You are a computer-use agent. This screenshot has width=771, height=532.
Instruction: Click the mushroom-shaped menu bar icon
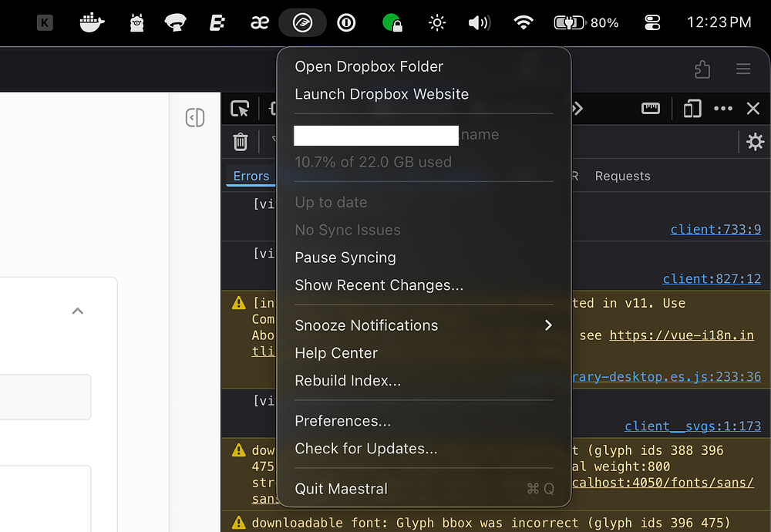coord(176,22)
